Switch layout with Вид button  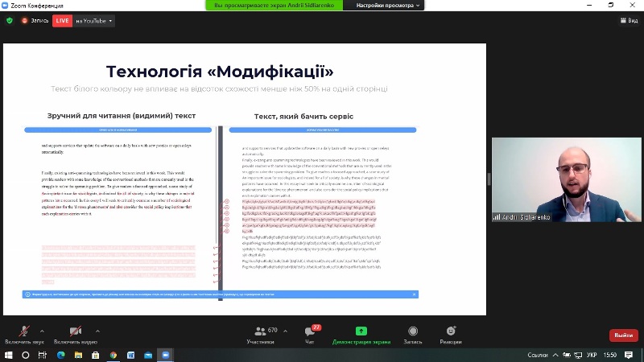pos(629,20)
